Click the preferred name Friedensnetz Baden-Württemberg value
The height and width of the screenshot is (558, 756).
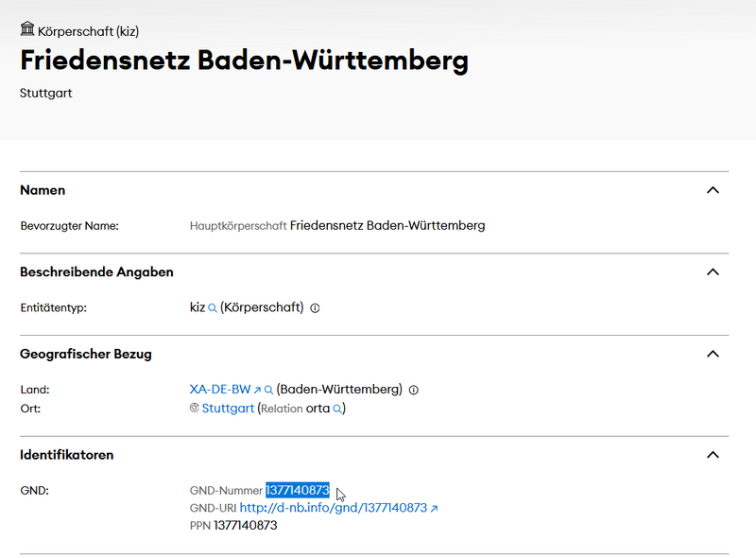[387, 225]
